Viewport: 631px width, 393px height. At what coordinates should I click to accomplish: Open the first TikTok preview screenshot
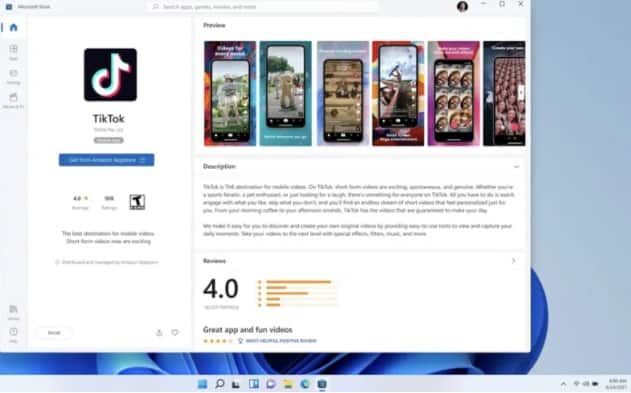tap(230, 93)
